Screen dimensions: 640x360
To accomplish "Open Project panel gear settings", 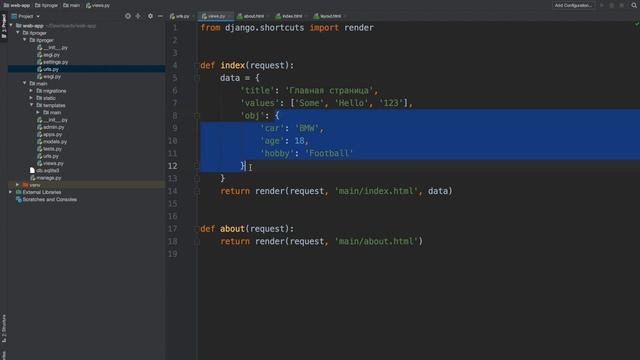I will point(150,16).
